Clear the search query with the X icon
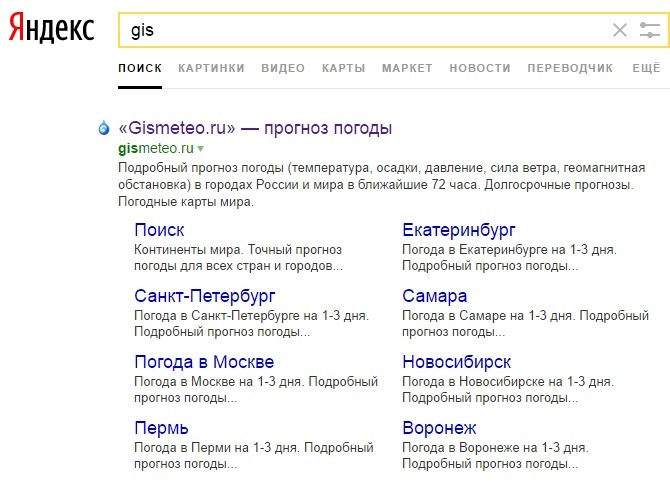Image resolution: width=670 pixels, height=486 pixels. 620,30
